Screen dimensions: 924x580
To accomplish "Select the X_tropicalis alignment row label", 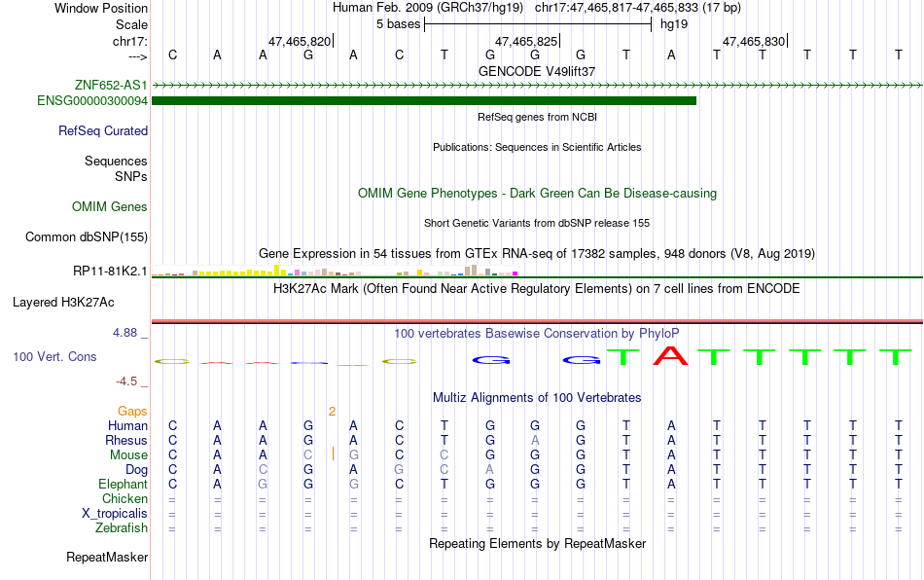I will [115, 514].
